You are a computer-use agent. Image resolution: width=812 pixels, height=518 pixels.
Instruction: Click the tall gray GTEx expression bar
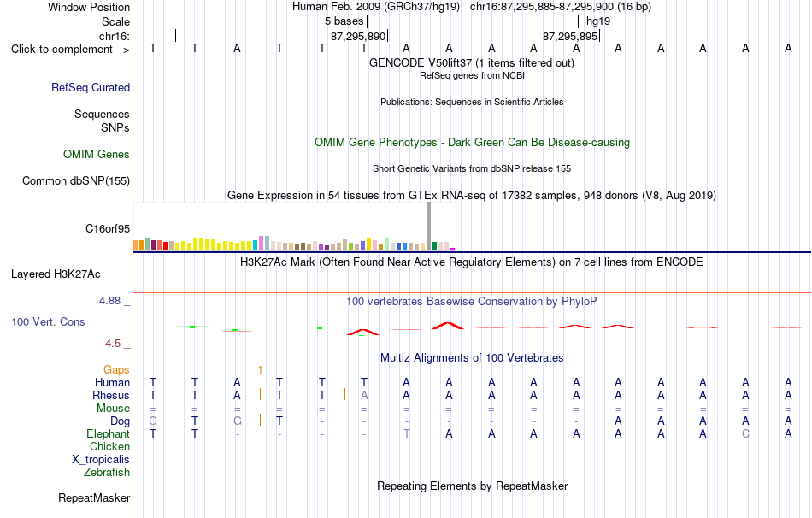tap(428, 227)
